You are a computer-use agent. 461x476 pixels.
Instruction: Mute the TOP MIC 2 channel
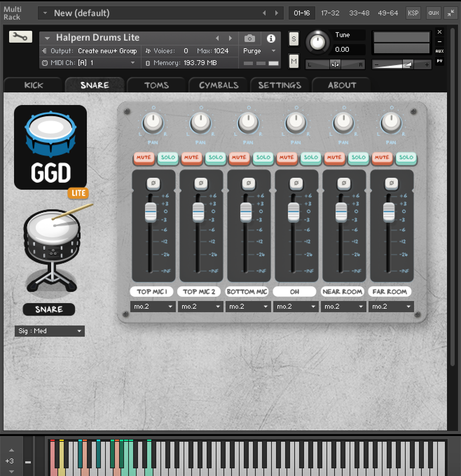click(x=191, y=157)
